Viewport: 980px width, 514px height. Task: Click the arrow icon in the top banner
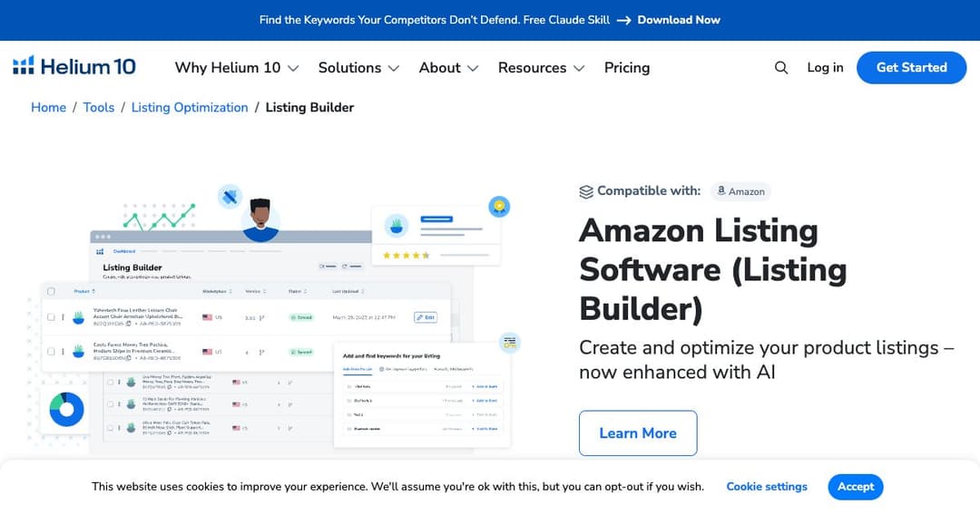(623, 20)
